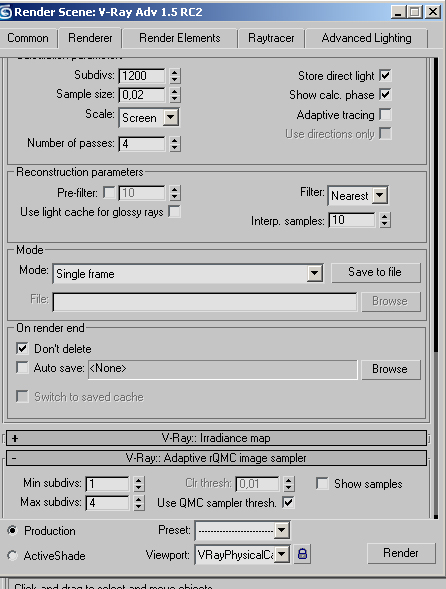Viewport: 446px width, 589px height.
Task: Click Sample size spinner arrows
Action: coord(174,95)
